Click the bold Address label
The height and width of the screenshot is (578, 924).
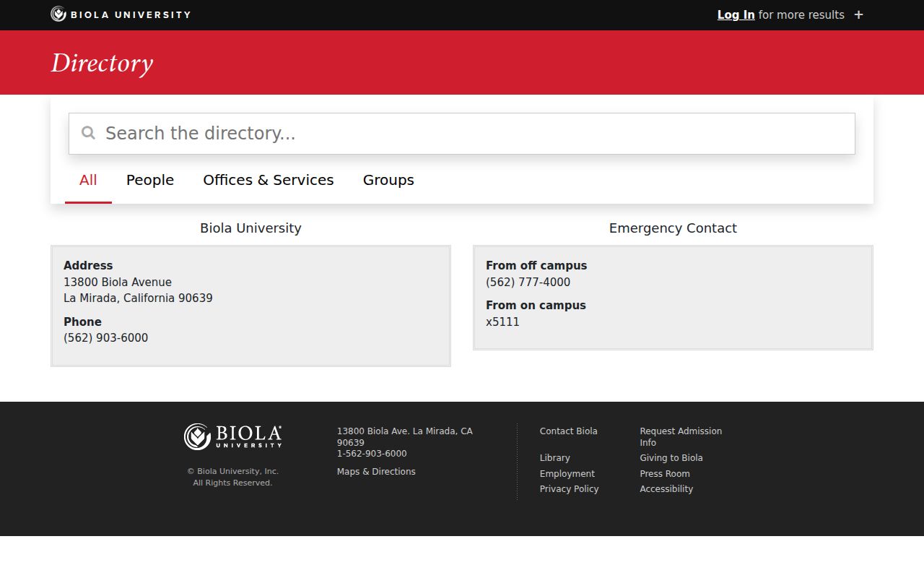click(88, 266)
